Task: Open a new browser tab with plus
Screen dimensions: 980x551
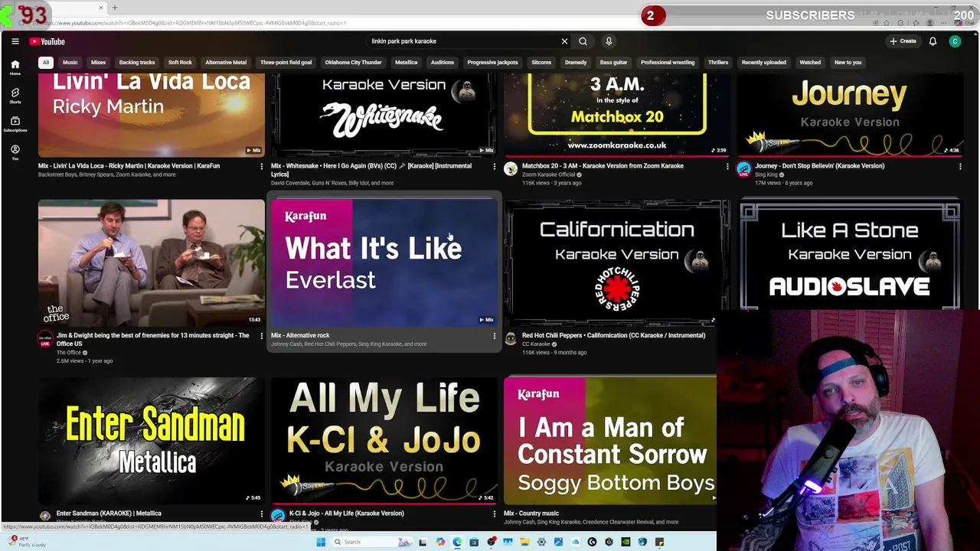Action: click(x=114, y=8)
